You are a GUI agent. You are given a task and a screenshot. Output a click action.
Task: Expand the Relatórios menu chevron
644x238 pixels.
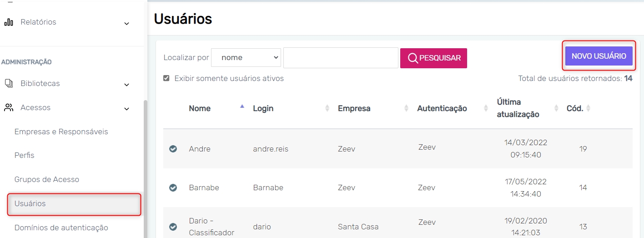pos(127,23)
